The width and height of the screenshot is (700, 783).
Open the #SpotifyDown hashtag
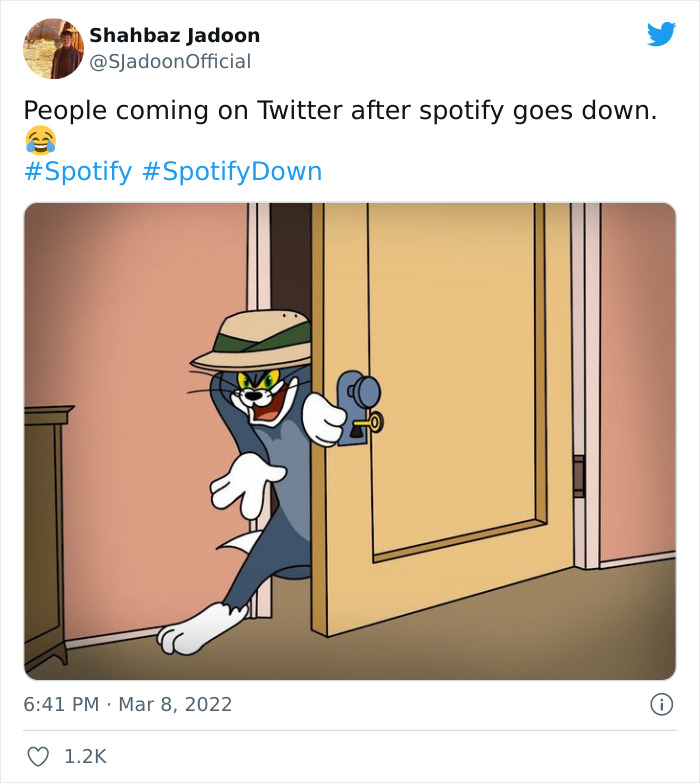click(x=232, y=171)
